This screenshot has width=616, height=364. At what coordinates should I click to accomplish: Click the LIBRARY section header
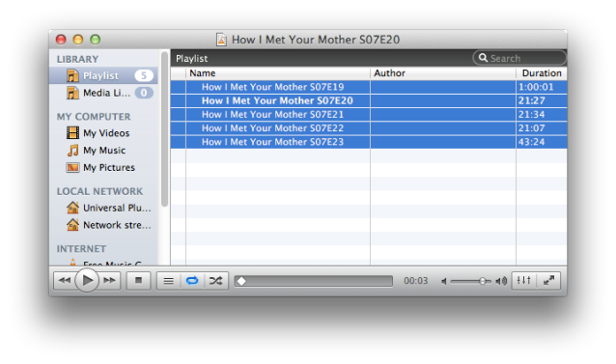[x=77, y=59]
